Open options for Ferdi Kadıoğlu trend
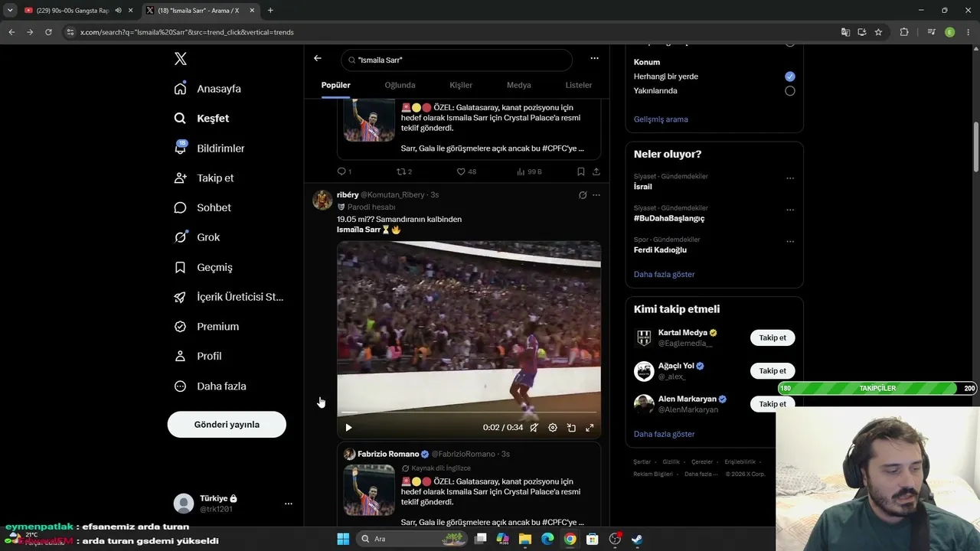This screenshot has width=980, height=551. [790, 242]
